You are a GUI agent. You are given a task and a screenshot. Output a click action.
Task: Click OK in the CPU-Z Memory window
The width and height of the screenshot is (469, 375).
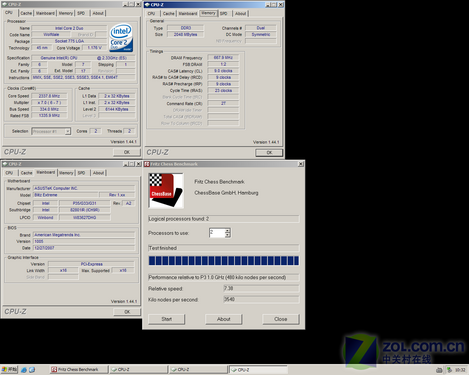pos(269,153)
